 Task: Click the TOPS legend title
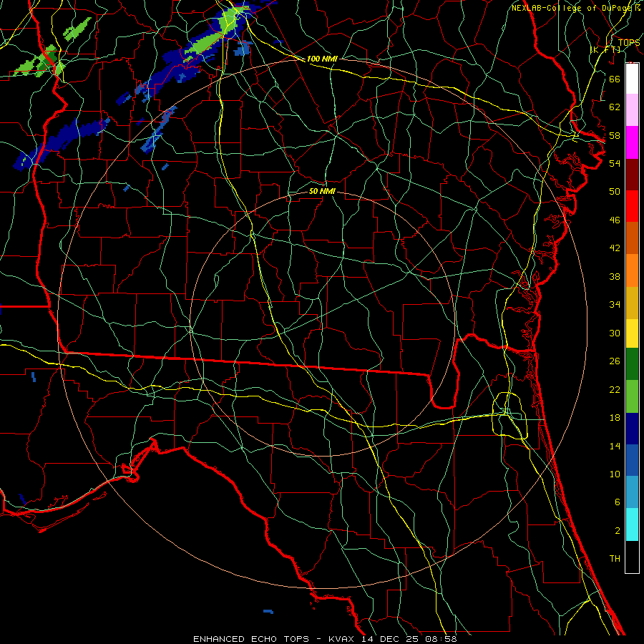coord(629,42)
